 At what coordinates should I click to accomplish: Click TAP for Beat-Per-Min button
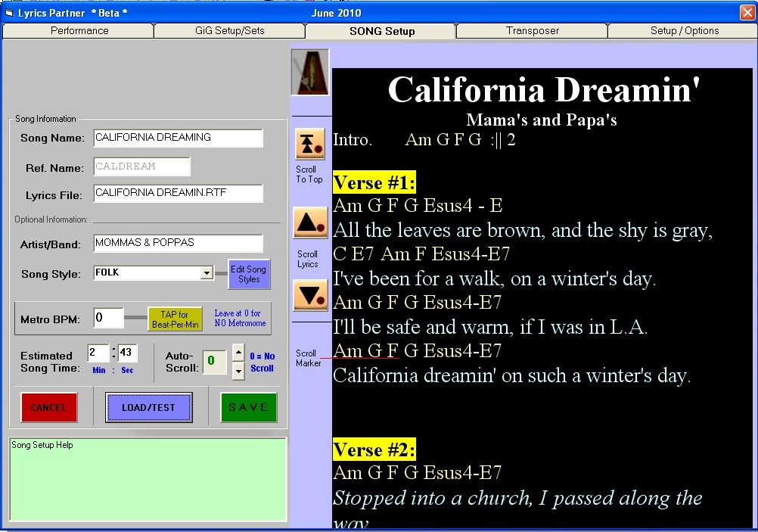coord(175,319)
